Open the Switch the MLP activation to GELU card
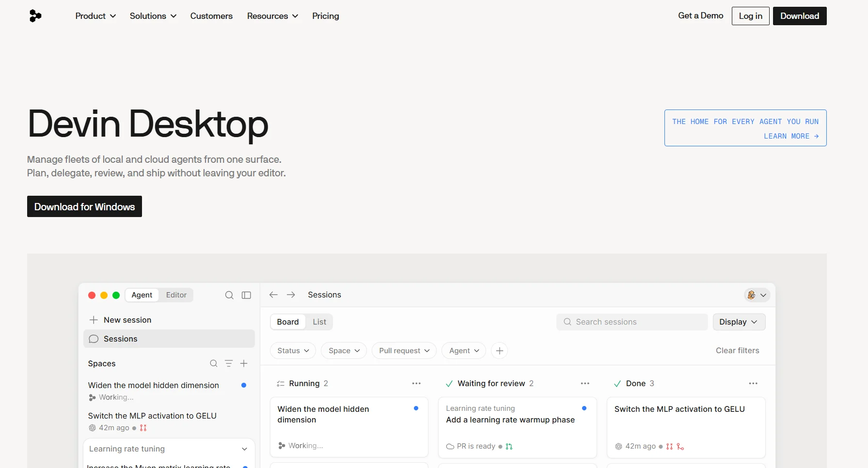This screenshot has height=468, width=868. (686, 427)
